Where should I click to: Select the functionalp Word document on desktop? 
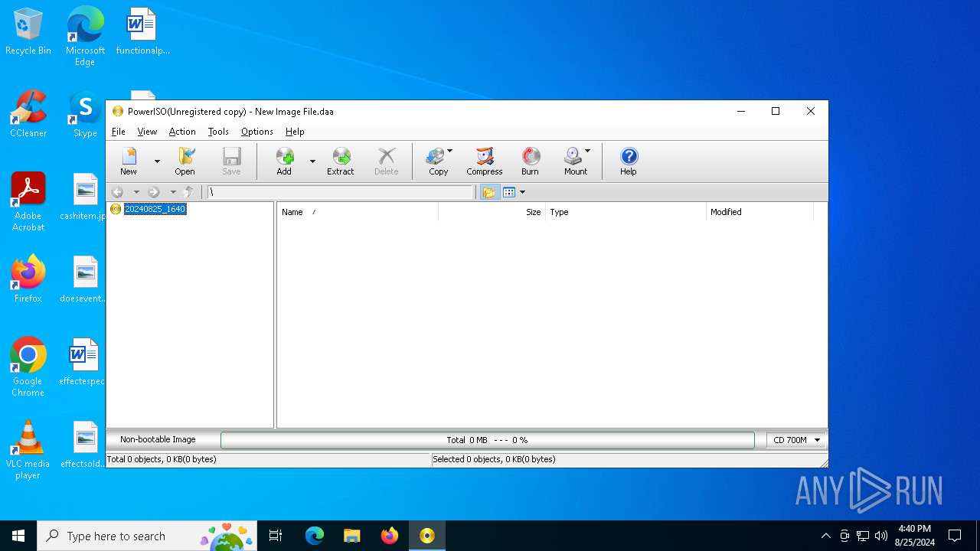(x=142, y=31)
